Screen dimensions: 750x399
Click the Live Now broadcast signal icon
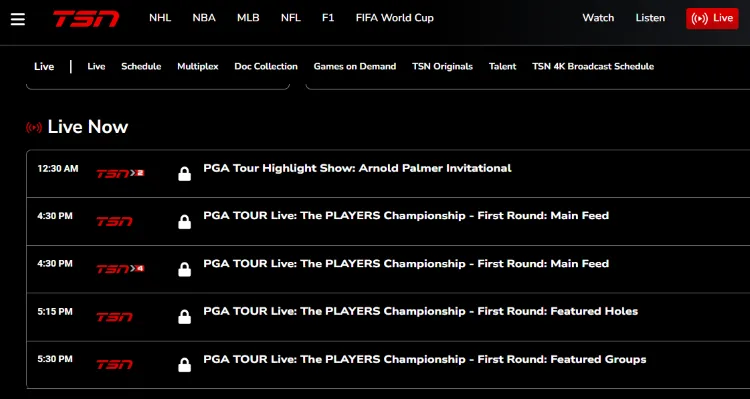click(33, 127)
